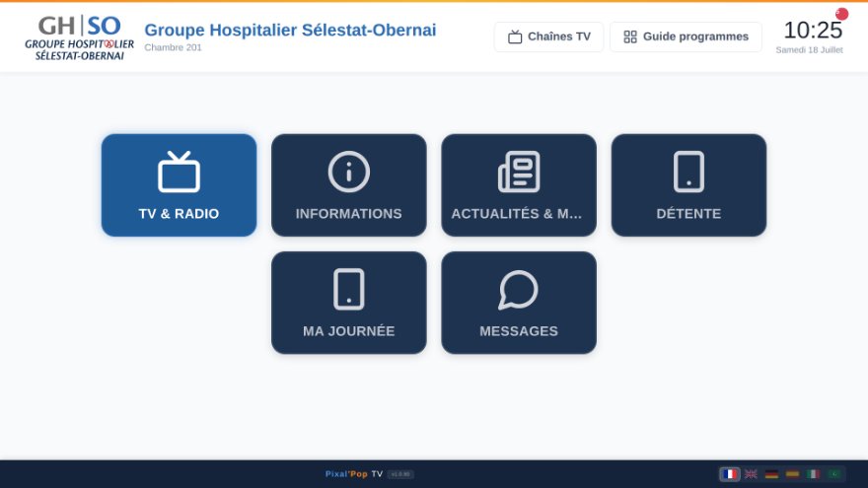
Task: Click the 10:25 clock display
Action: click(813, 30)
